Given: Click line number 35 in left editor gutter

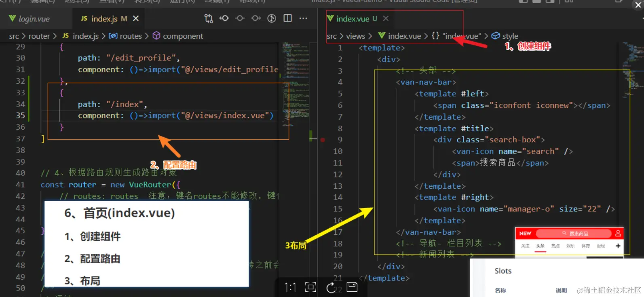Looking at the screenshot, I should point(20,116).
